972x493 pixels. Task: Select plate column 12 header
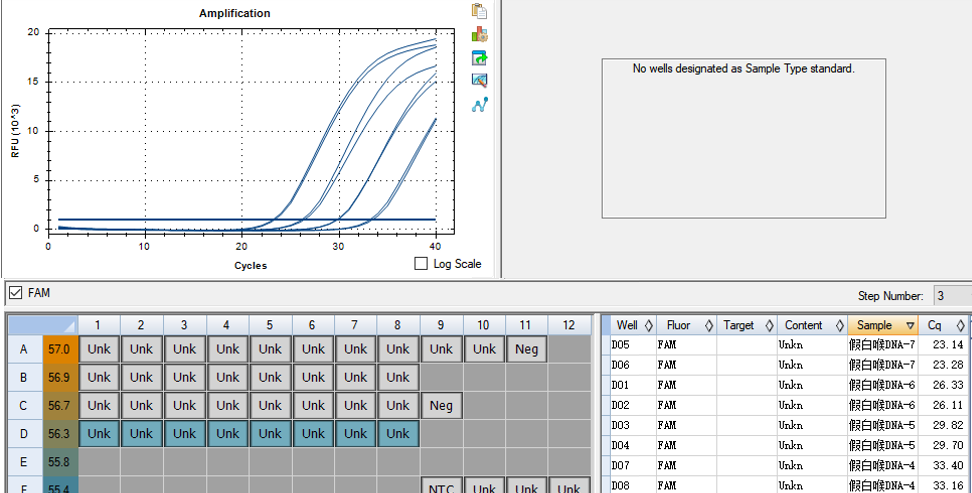(569, 325)
